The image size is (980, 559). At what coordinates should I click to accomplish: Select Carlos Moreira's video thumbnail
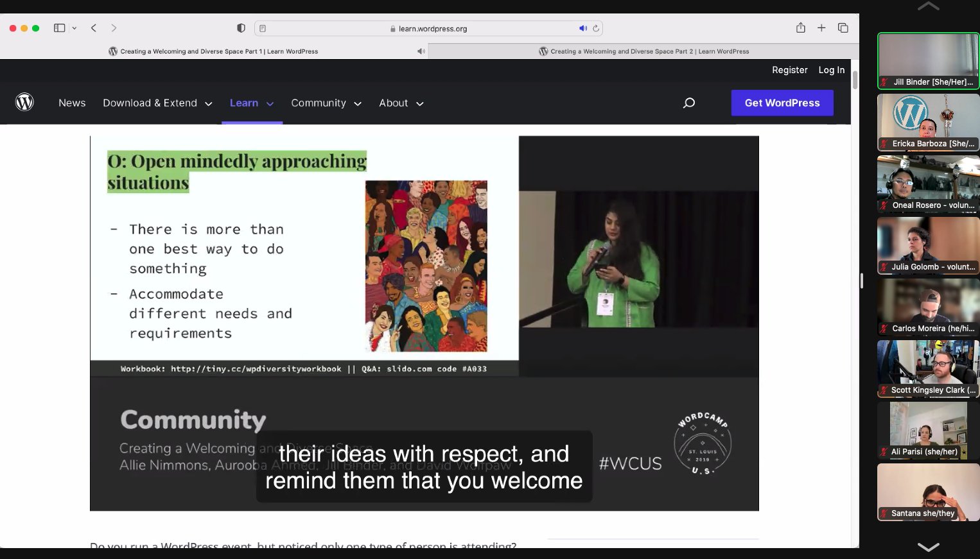[x=929, y=307]
